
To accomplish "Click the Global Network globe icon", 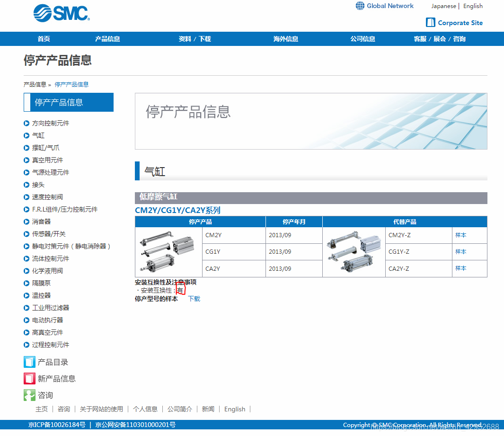I will pos(360,6).
